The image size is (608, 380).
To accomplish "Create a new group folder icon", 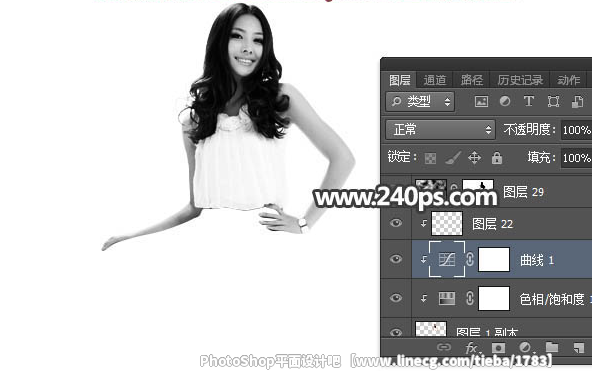I will pos(552,347).
